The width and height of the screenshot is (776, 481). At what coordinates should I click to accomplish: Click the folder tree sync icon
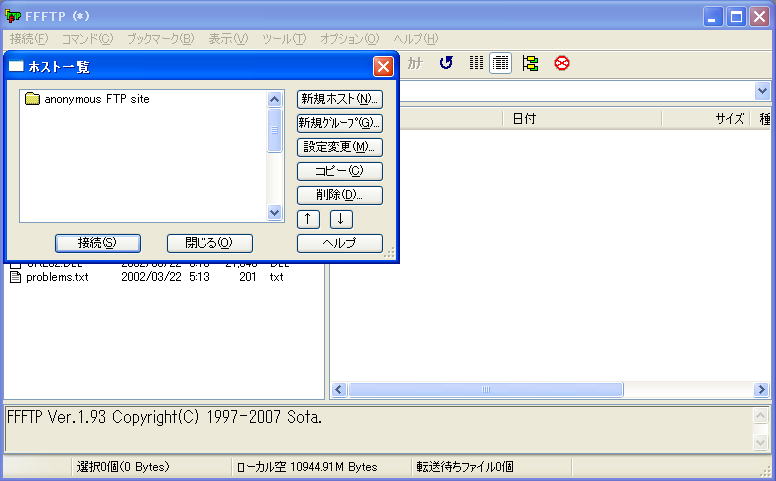click(x=530, y=63)
